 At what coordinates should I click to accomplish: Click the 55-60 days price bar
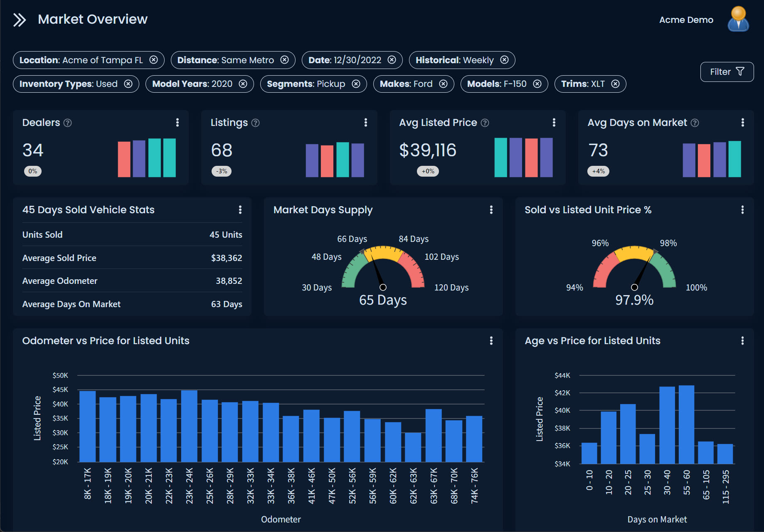click(x=686, y=424)
